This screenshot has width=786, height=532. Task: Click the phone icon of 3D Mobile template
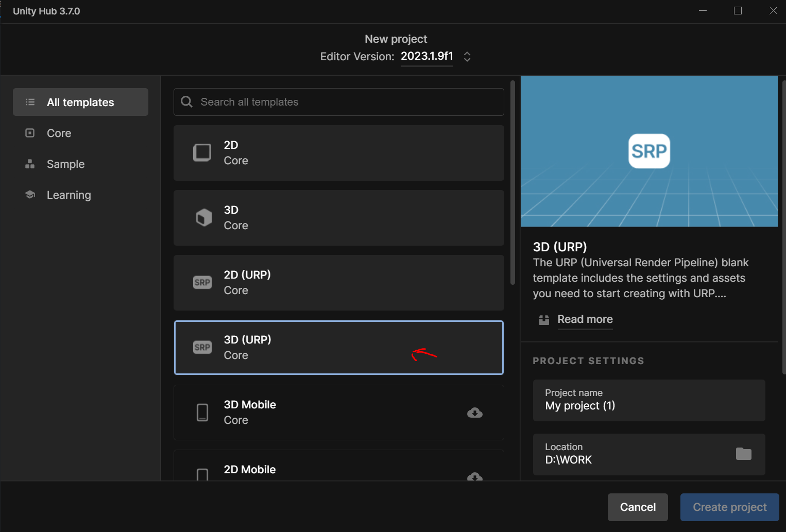coord(202,413)
